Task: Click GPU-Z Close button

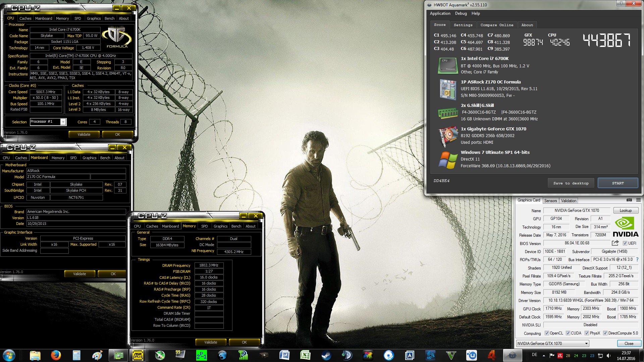Action: tap(629, 344)
